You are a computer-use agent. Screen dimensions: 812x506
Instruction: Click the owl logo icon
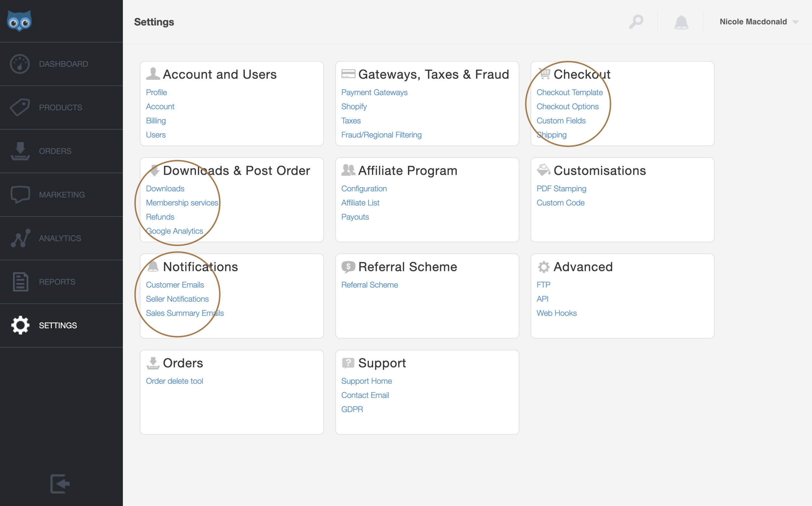[19, 21]
